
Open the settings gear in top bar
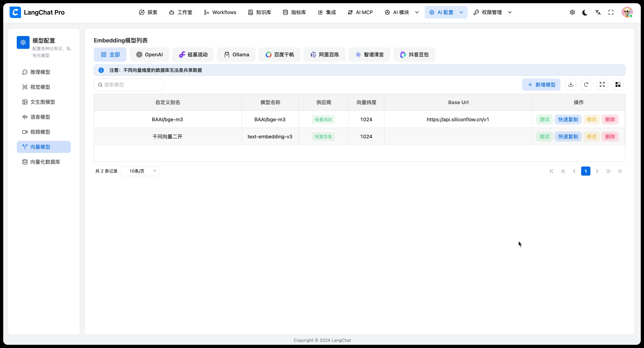[x=572, y=12]
